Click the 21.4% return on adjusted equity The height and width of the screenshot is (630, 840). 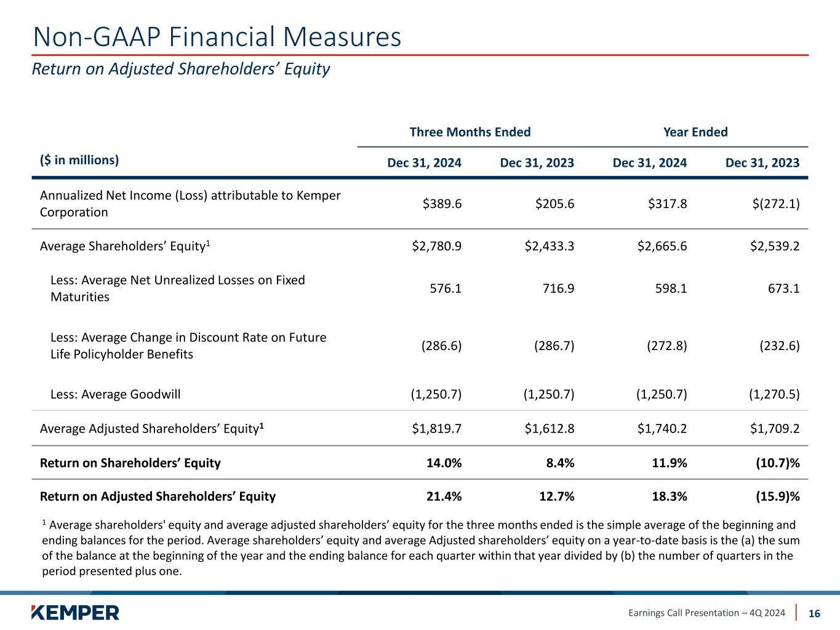(444, 496)
